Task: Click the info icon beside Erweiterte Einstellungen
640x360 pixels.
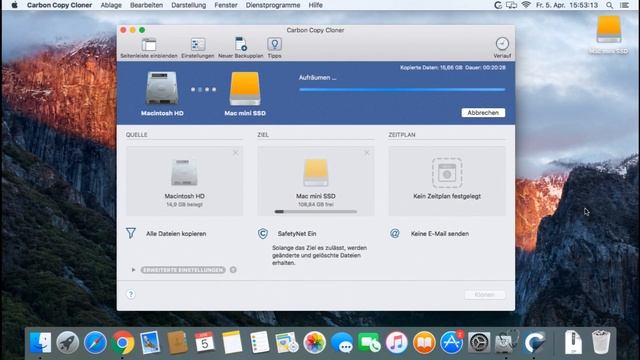Action: click(233, 270)
